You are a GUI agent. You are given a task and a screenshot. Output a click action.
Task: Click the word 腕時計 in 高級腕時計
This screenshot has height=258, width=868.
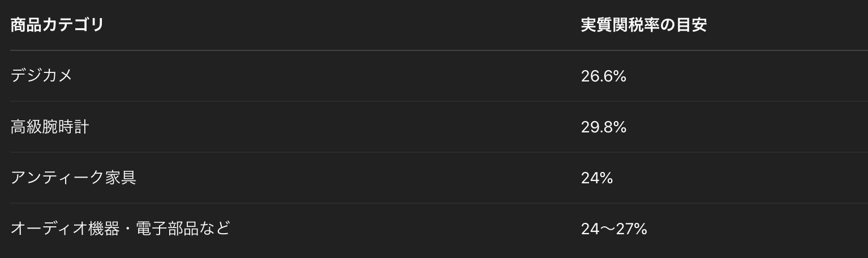tap(66, 127)
